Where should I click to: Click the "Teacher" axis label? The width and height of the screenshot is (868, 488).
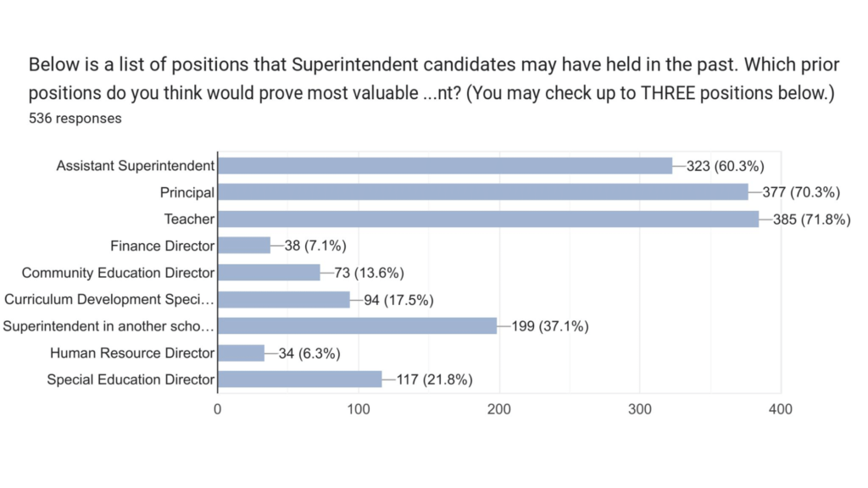(189, 219)
